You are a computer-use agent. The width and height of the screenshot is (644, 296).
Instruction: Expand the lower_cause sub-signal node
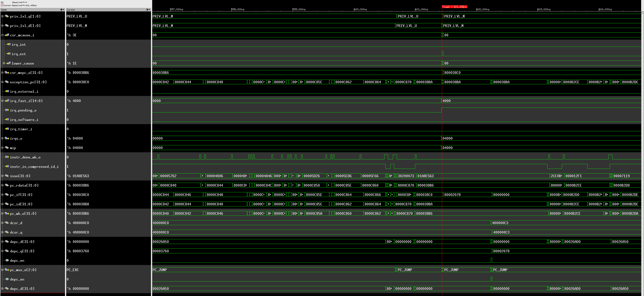coord(4,63)
